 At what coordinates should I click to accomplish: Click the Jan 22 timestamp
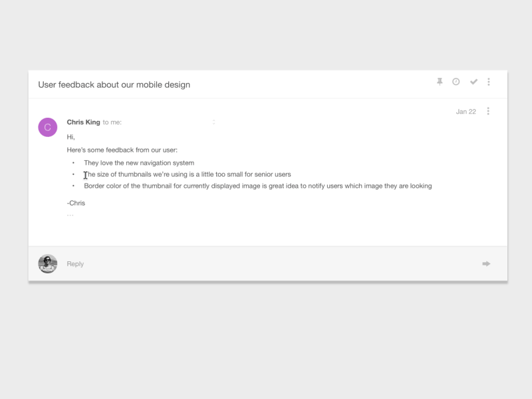click(x=465, y=112)
